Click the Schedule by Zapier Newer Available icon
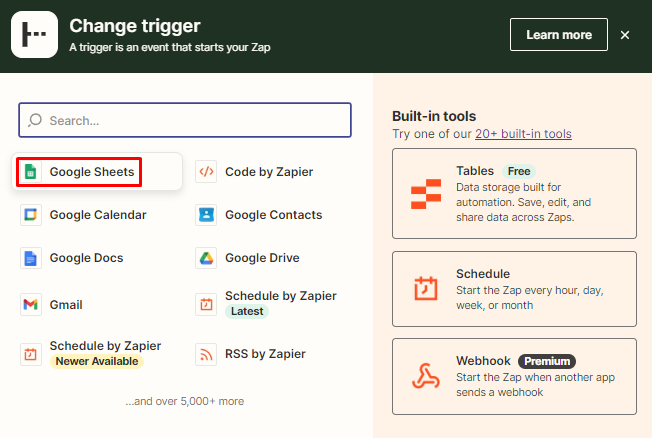The height and width of the screenshot is (438, 652). coord(31,354)
